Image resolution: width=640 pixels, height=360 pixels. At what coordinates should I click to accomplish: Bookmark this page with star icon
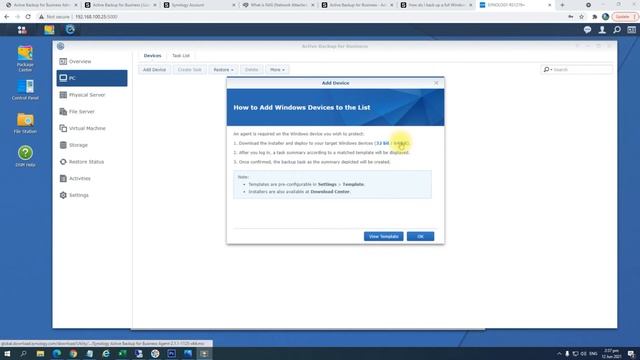(582, 17)
